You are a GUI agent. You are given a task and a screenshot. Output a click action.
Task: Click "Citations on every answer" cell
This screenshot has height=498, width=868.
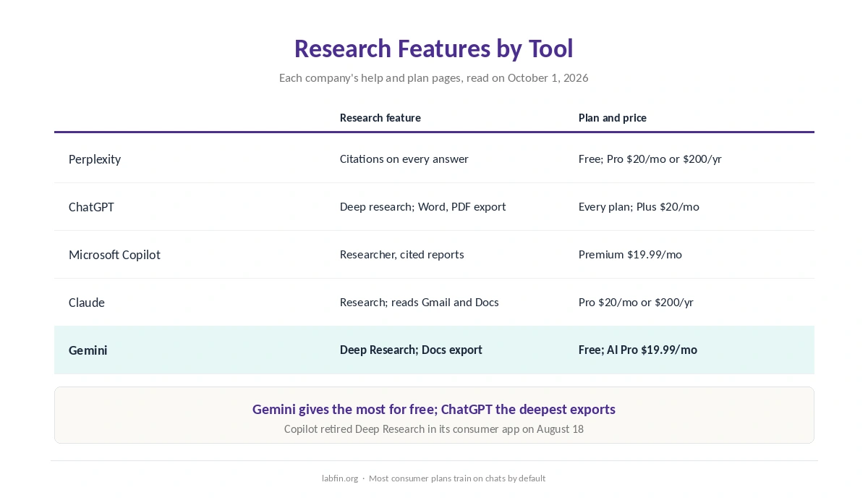pyautogui.click(x=404, y=159)
